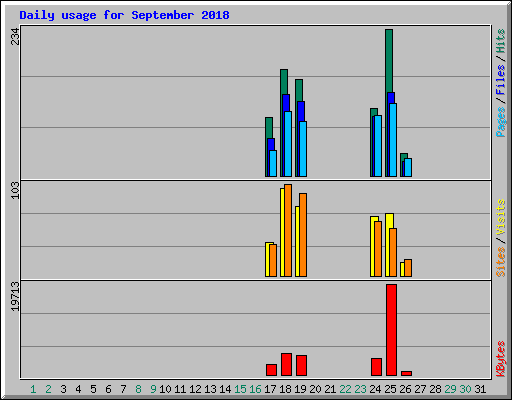Click the red KBytes bar for day 18

286,365
